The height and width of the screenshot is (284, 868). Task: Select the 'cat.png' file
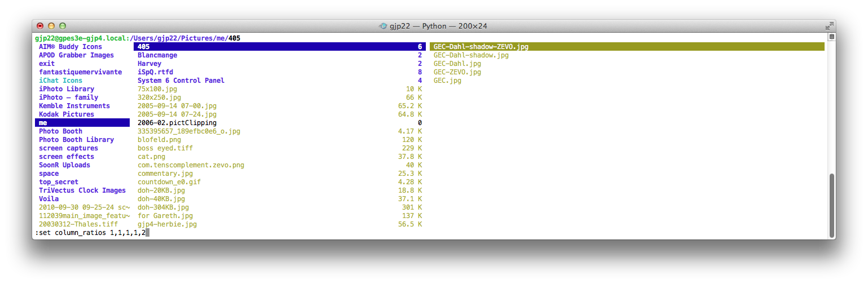(x=152, y=157)
